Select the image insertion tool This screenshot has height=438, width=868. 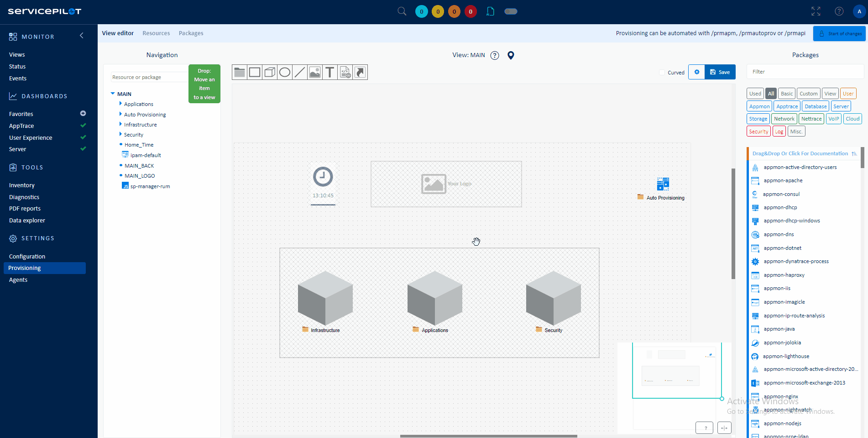pyautogui.click(x=315, y=72)
